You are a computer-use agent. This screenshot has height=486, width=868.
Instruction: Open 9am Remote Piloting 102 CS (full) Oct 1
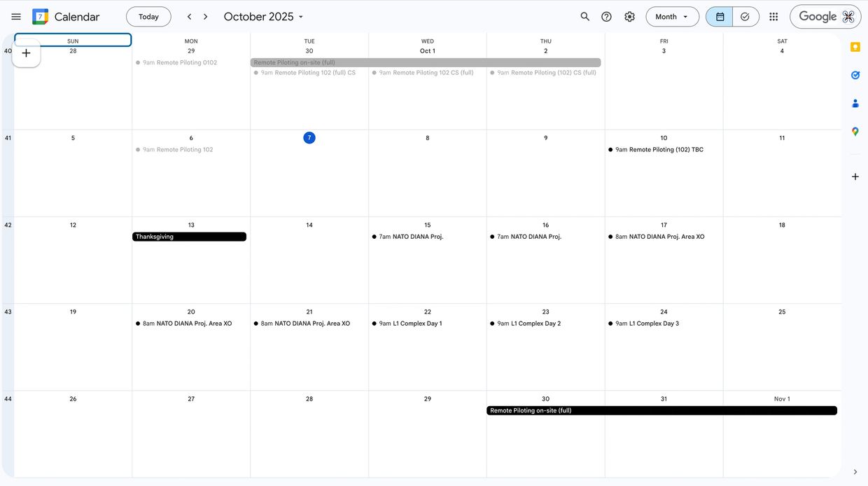click(427, 73)
